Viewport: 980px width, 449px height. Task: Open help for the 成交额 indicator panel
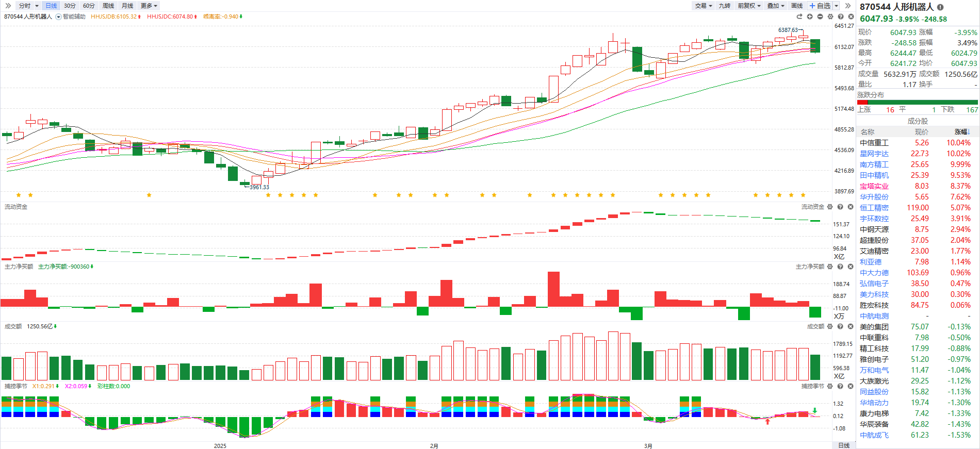point(840,326)
